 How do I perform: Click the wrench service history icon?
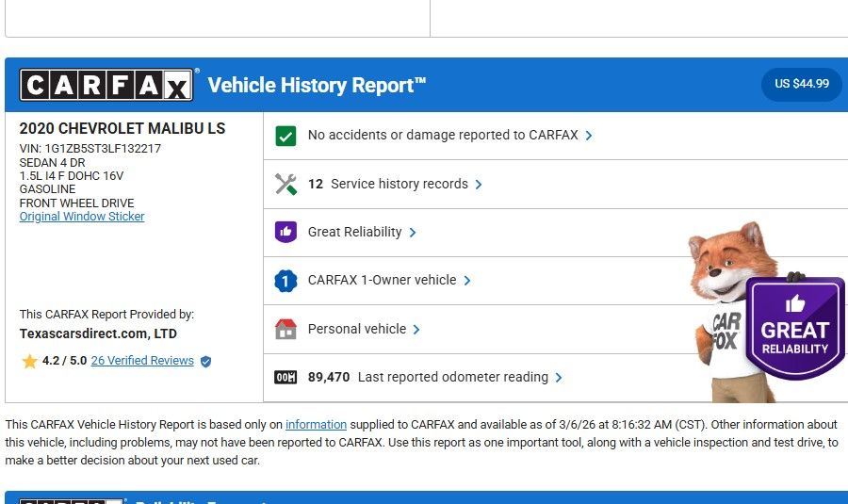(285, 184)
